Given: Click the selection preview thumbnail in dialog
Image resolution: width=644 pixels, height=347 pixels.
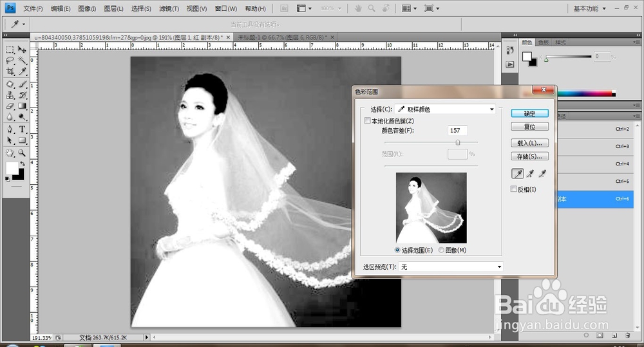Looking at the screenshot, I should coord(431,208).
